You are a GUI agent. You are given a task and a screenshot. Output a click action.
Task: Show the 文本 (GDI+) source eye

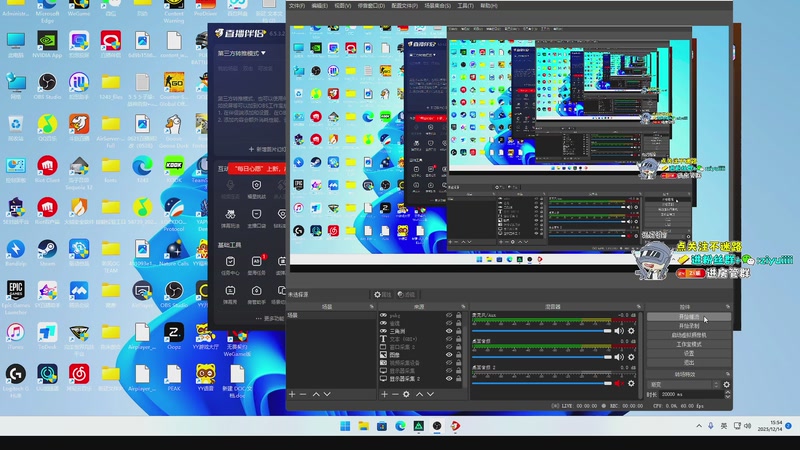[449, 339]
